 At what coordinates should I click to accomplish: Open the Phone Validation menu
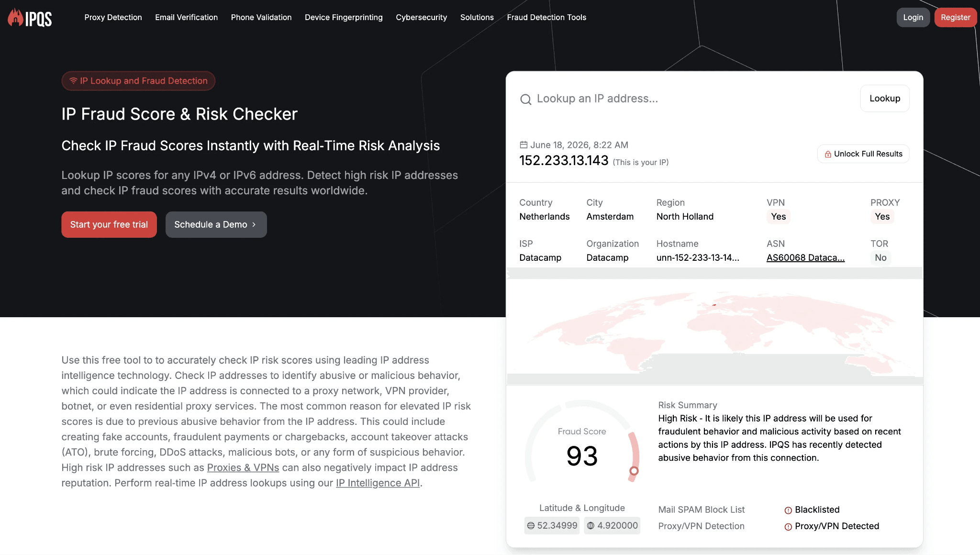point(261,17)
